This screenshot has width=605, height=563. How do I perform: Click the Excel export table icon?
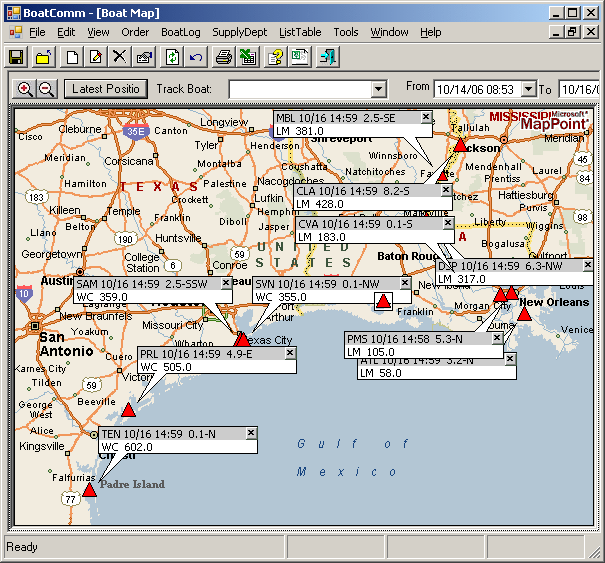coord(248,57)
